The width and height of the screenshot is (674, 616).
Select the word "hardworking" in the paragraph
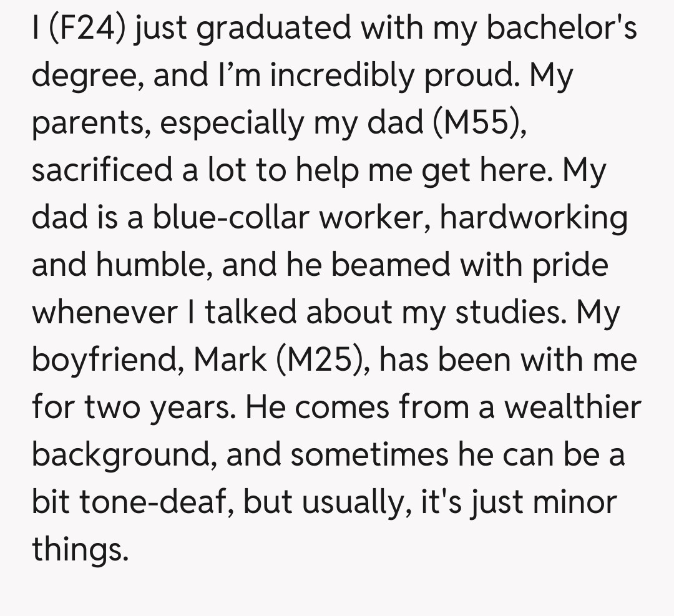[534, 218]
